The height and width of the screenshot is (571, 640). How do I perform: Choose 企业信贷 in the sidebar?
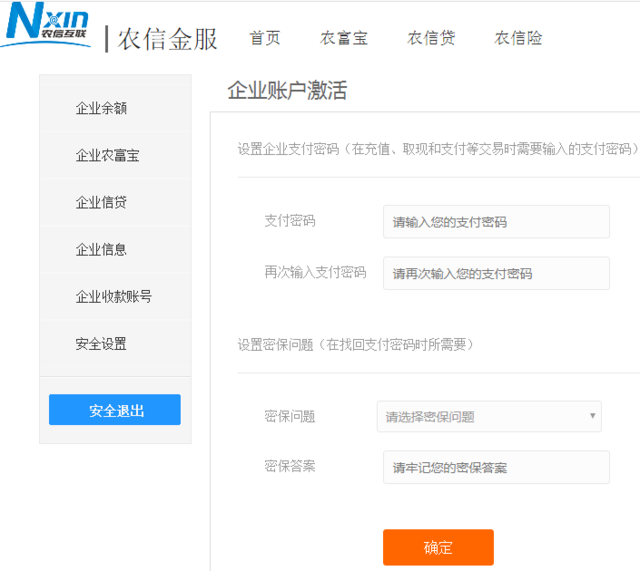102,202
